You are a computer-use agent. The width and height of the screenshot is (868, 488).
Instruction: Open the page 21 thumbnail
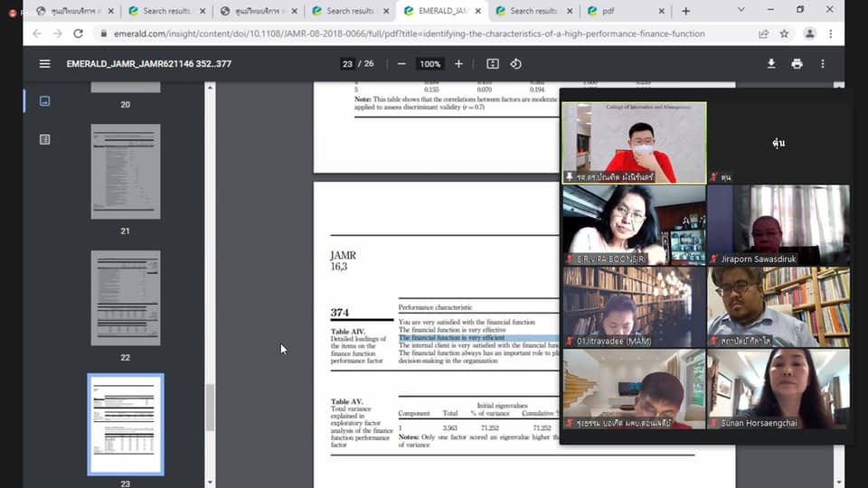click(125, 172)
